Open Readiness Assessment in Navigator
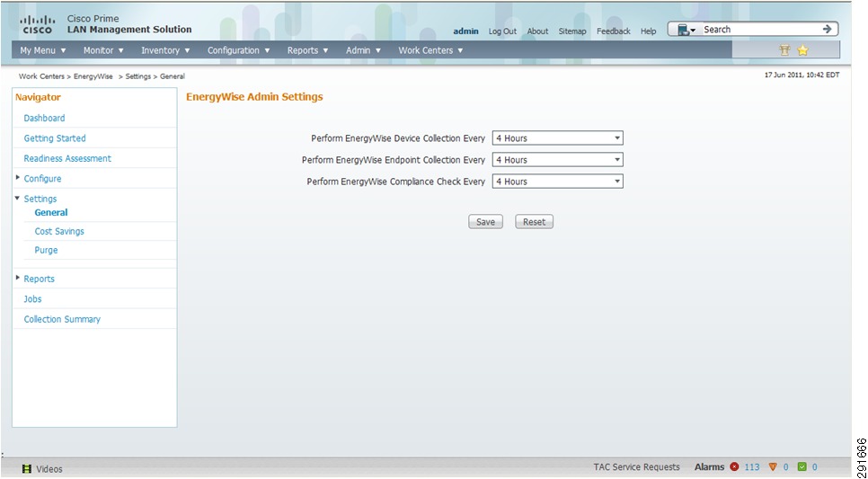 click(67, 158)
